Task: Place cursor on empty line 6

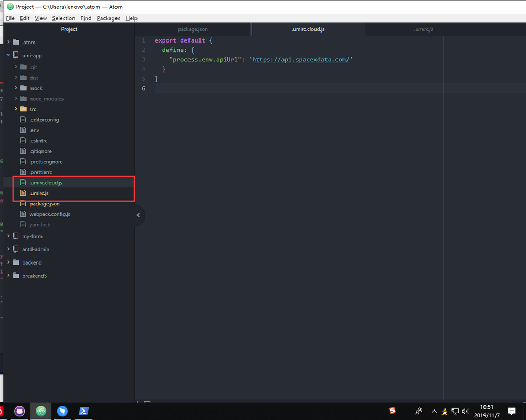Action: pyautogui.click(x=340, y=88)
